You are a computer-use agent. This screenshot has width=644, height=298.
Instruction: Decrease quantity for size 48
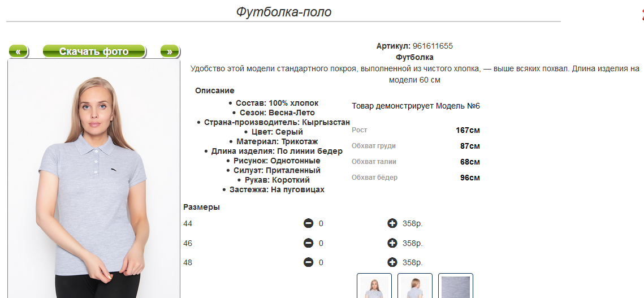(x=309, y=262)
